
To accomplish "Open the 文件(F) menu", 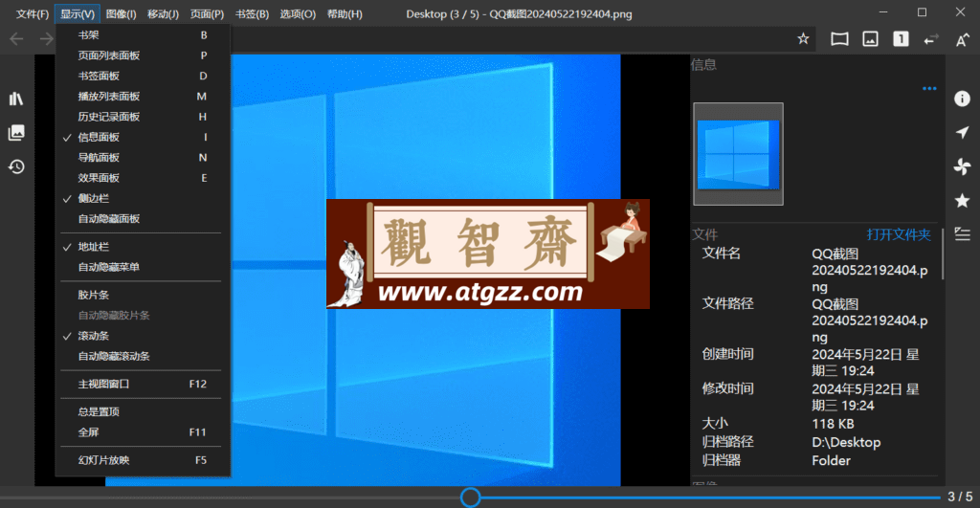I will (32, 13).
